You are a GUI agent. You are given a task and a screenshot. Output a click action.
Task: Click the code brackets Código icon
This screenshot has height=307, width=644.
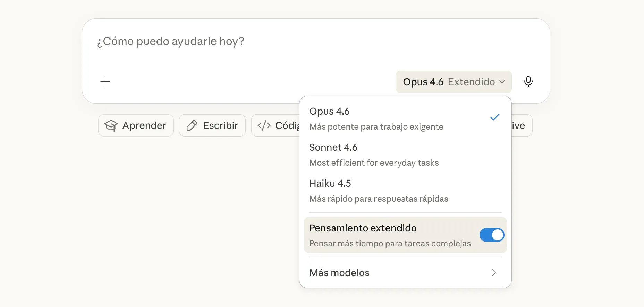[x=264, y=125]
